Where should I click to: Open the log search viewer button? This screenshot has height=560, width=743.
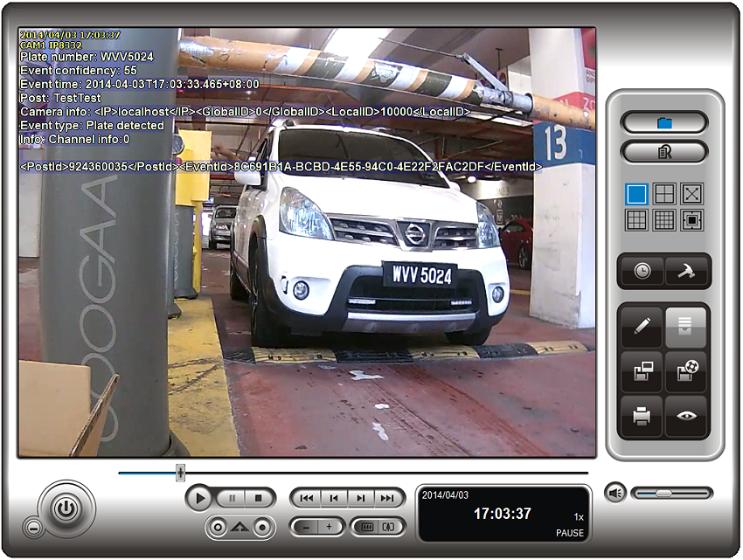point(663,152)
